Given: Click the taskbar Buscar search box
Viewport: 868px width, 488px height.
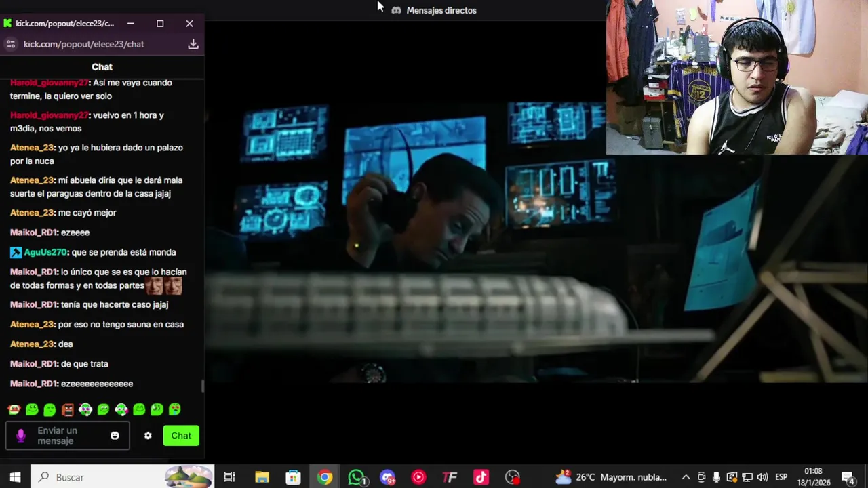Looking at the screenshot, I should pyautogui.click(x=122, y=477).
